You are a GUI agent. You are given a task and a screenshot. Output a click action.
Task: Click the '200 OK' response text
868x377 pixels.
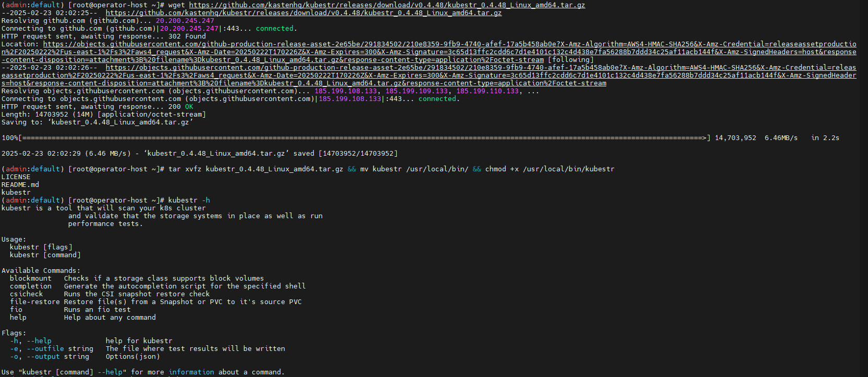coord(181,107)
